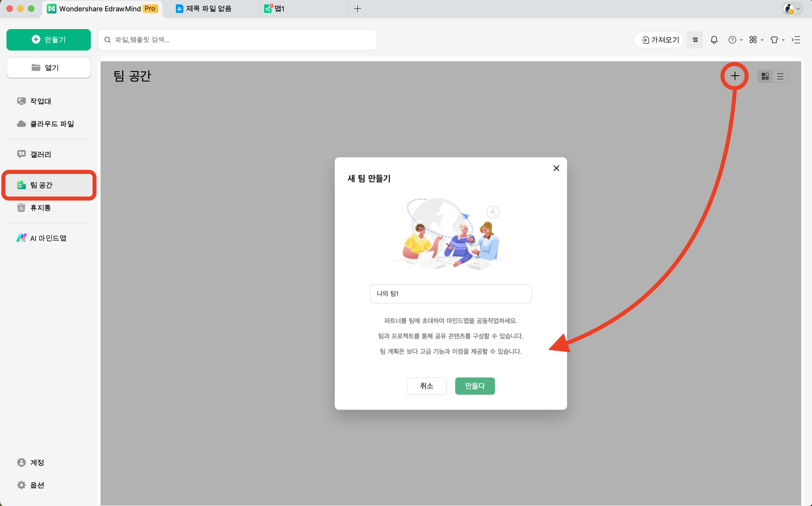Viewport: 812px width, 506px height.
Task: Expand the apps grid dropdown
Action: (756, 40)
